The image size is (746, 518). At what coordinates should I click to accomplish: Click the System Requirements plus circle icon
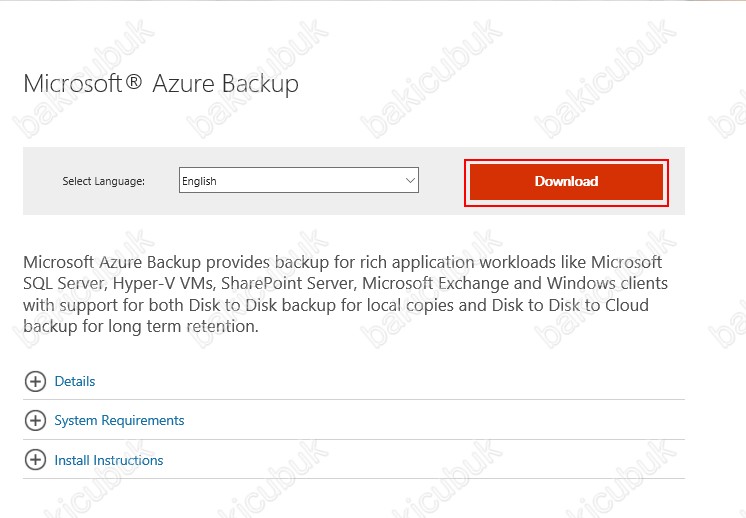pyautogui.click(x=35, y=420)
